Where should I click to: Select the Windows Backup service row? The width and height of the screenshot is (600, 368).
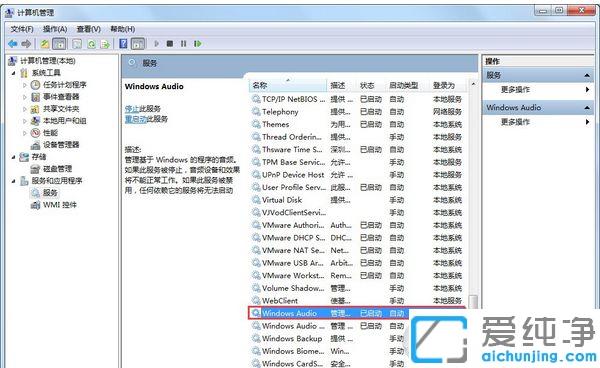(x=330, y=339)
